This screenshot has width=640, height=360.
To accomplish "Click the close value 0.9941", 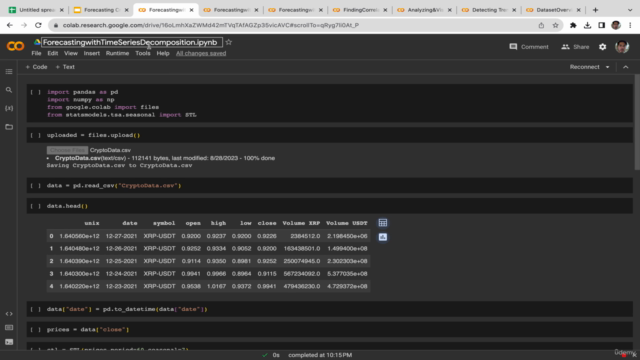I will (x=267, y=286).
